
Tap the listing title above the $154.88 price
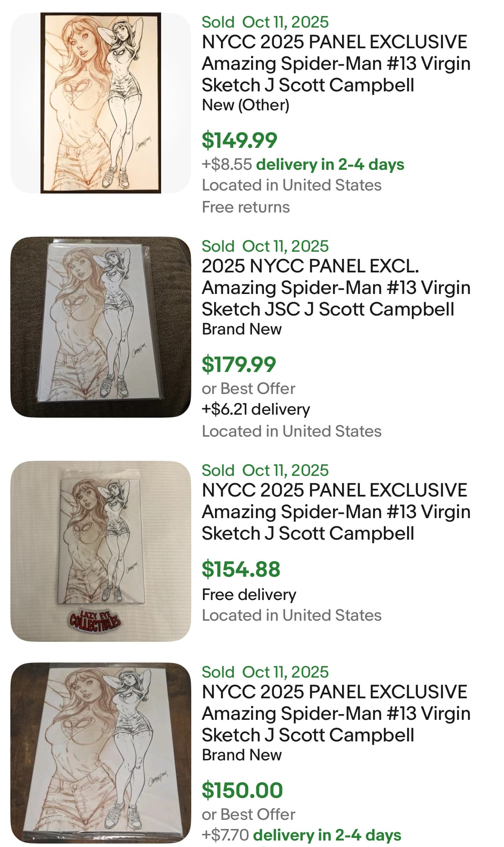click(x=336, y=512)
